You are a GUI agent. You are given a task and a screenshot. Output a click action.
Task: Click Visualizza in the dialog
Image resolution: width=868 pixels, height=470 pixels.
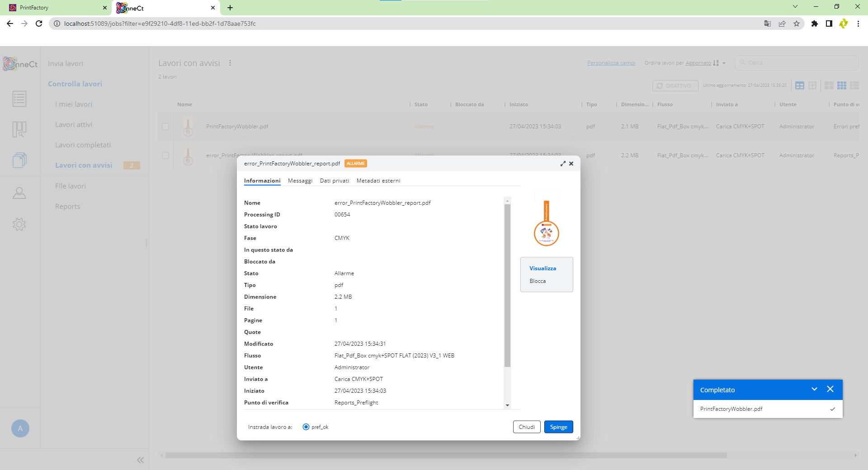(x=543, y=268)
